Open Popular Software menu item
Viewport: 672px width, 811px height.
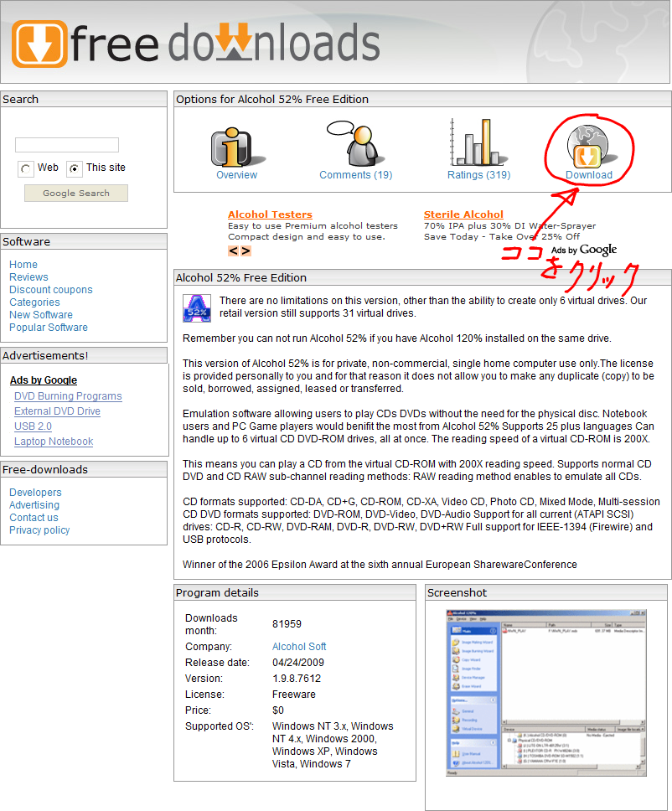click(x=49, y=328)
